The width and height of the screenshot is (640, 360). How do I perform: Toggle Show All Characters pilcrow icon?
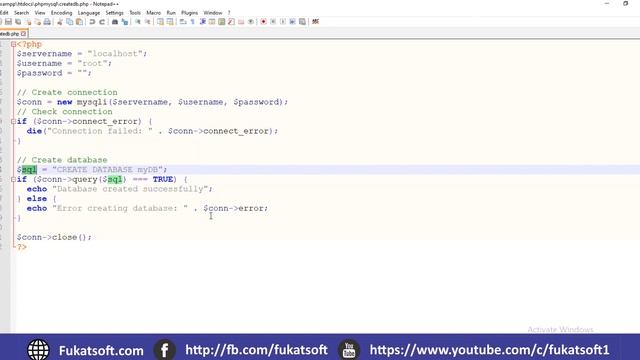point(192,22)
